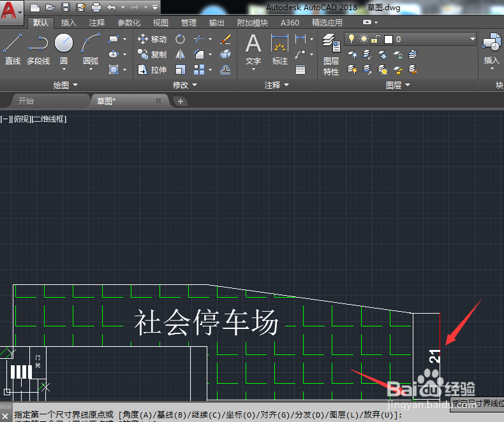The height and width of the screenshot is (422, 504).
Task: Expand the 圆 circle options dropdown
Action: coord(64,69)
